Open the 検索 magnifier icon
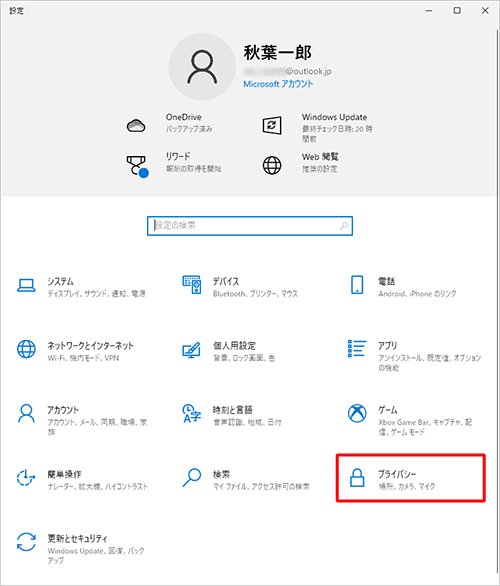 [x=192, y=478]
